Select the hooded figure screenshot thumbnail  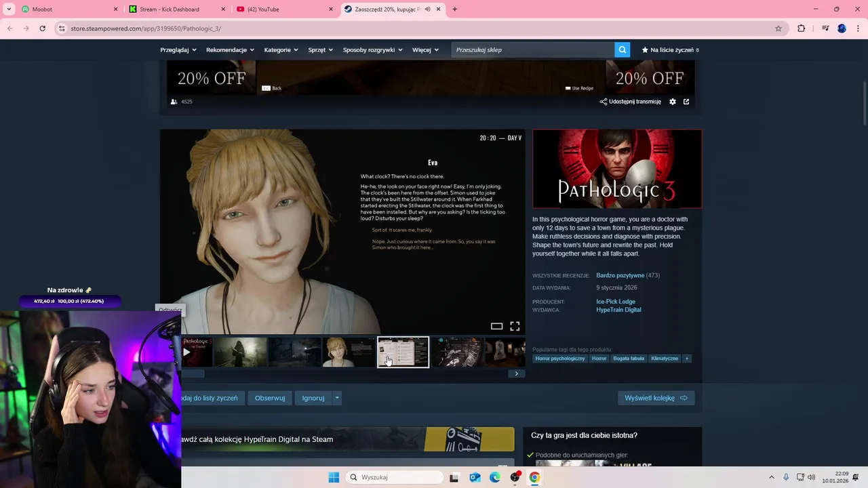pos(241,352)
